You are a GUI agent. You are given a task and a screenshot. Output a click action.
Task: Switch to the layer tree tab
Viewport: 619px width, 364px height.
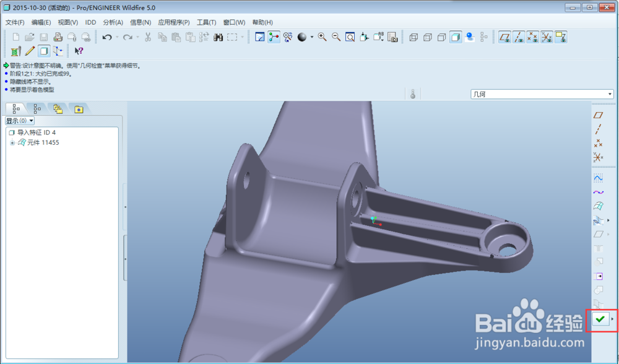[37, 108]
